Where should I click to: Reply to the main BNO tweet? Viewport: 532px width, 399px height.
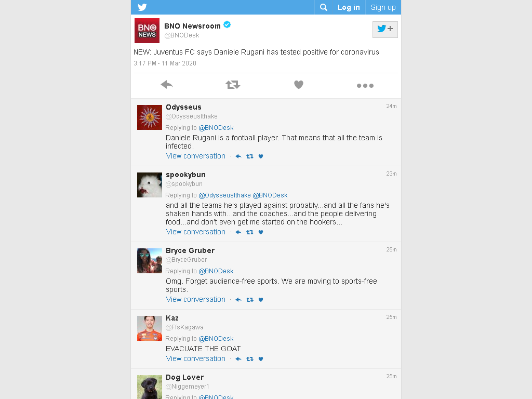coord(167,85)
